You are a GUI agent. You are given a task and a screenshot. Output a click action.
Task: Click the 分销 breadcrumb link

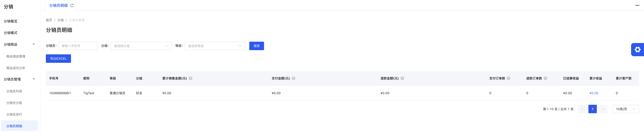pos(60,20)
